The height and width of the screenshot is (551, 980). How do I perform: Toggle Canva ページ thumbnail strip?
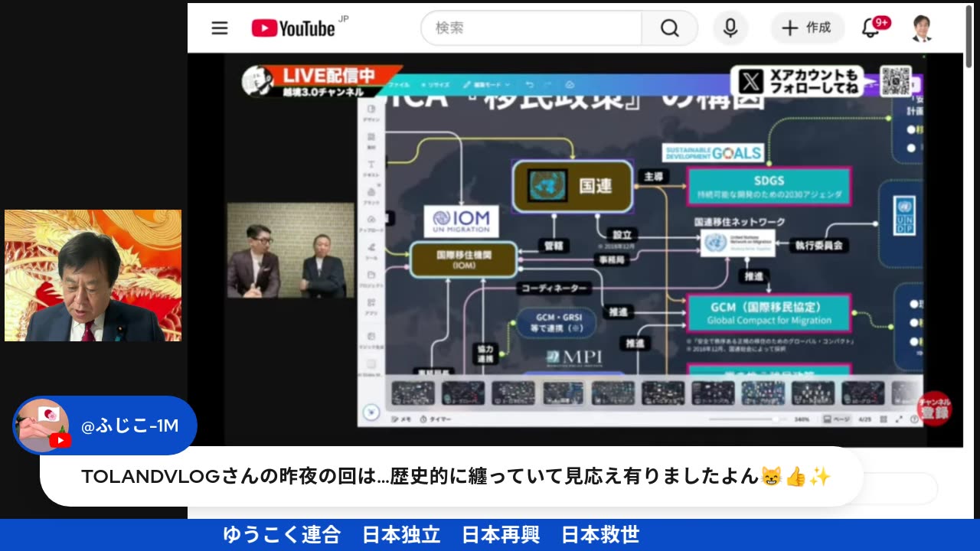pos(837,419)
